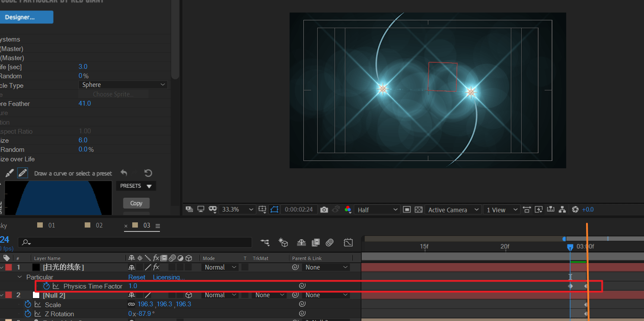Open Parent None dropdown for Null 2
This screenshot has width=644, height=321.
[x=326, y=295]
